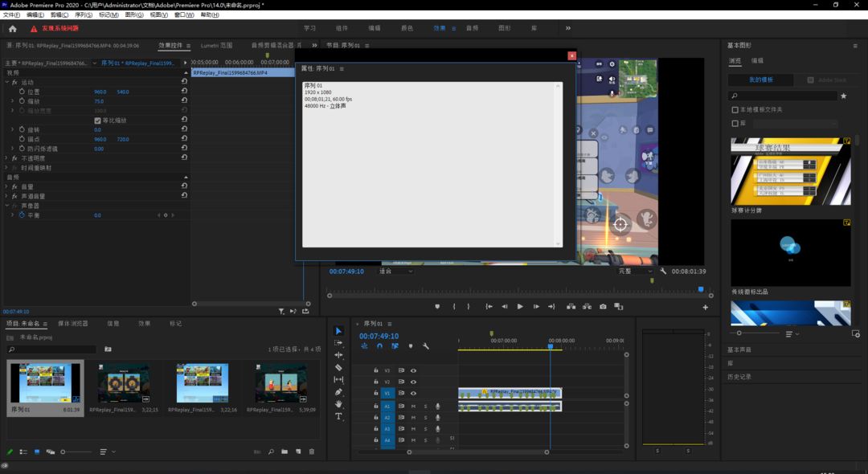
Task: Mute audio track A1
Action: pyautogui.click(x=413, y=406)
